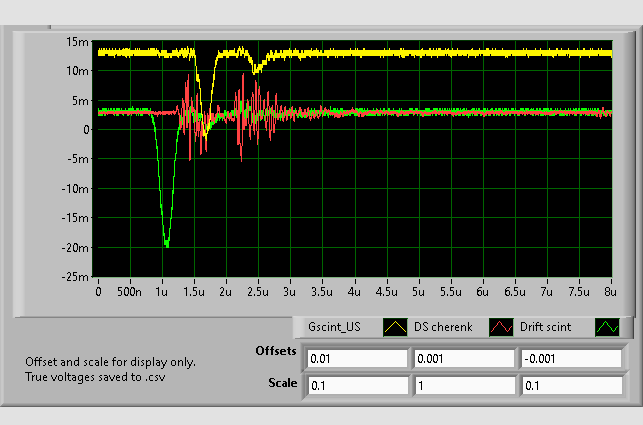Click the 8u end label on X axis
Image resolution: width=643 pixels, height=425 pixels.
[x=611, y=292]
